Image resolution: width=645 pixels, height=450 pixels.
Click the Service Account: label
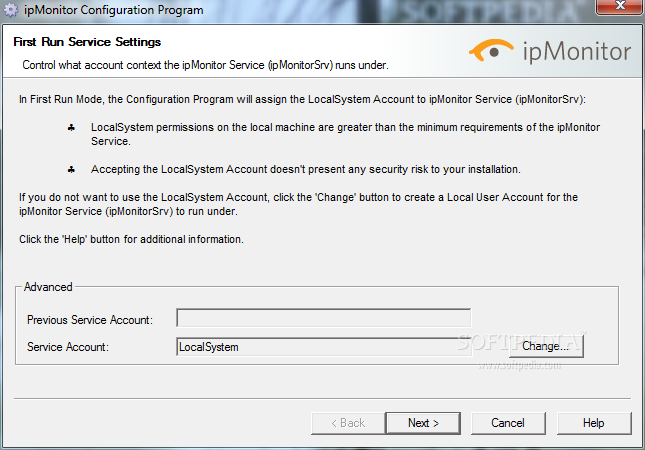(x=68, y=347)
